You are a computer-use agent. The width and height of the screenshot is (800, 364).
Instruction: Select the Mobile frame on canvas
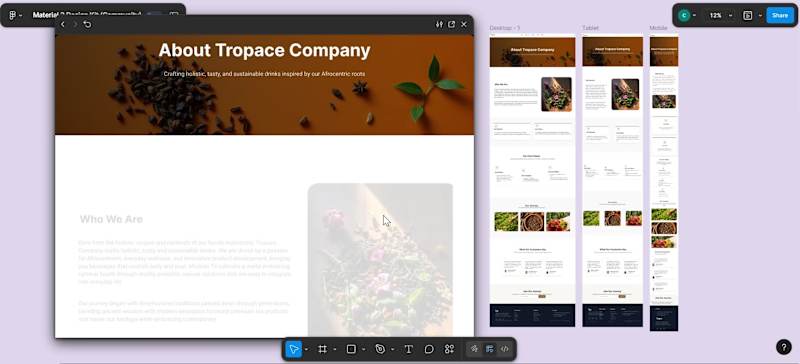pyautogui.click(x=664, y=183)
